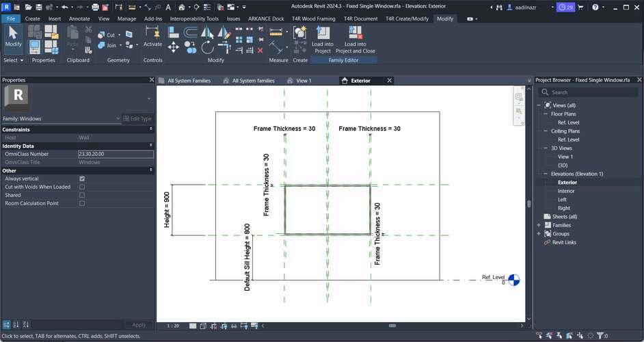Click Open folder icon in quick access toolbar
The width and height of the screenshot is (644, 342).
pyautogui.click(x=28, y=8)
